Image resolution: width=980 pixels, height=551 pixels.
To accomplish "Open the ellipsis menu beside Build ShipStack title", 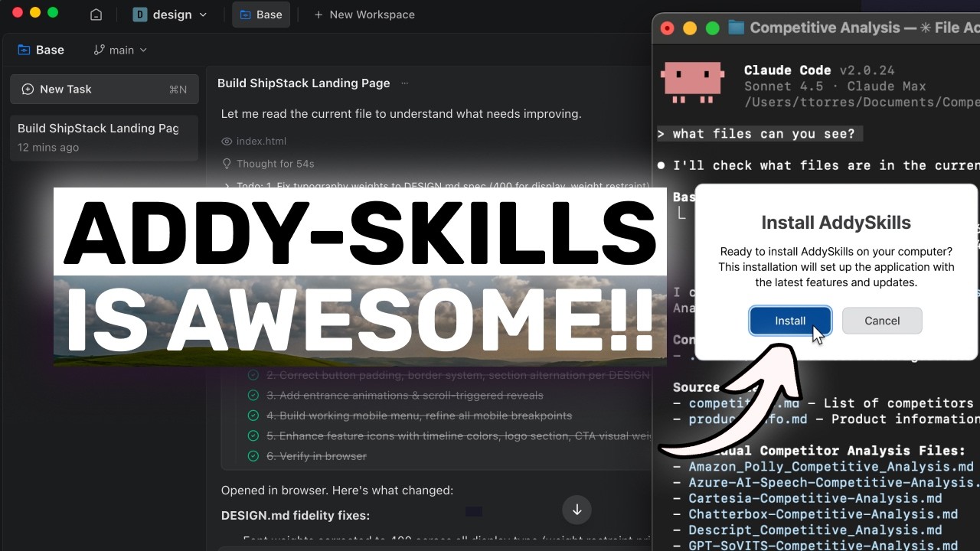I will click(x=405, y=83).
